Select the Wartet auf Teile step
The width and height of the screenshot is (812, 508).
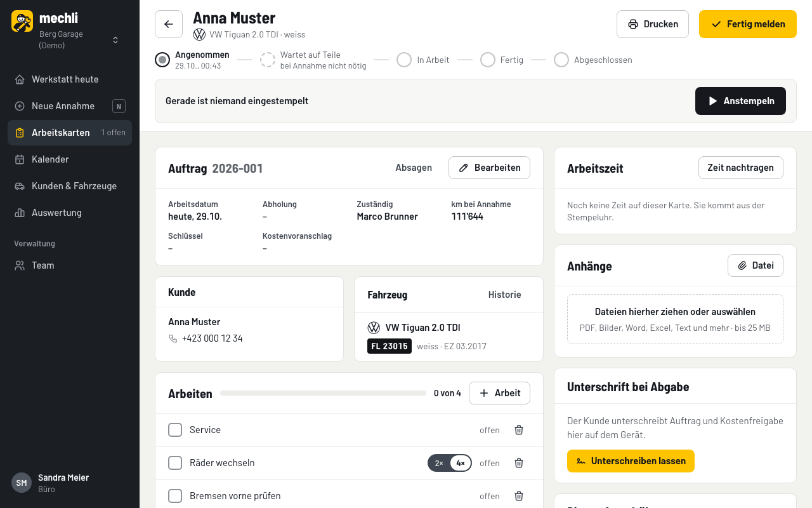click(x=313, y=60)
